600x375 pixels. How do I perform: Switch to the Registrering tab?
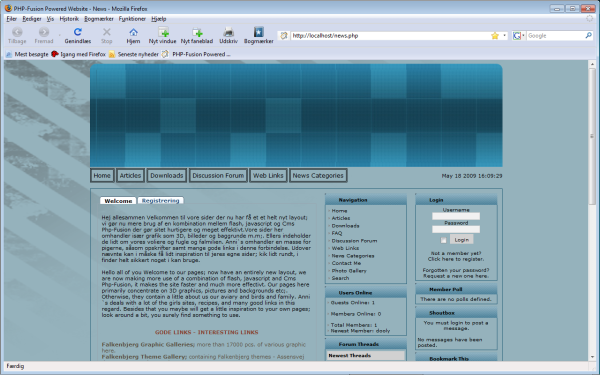161,201
